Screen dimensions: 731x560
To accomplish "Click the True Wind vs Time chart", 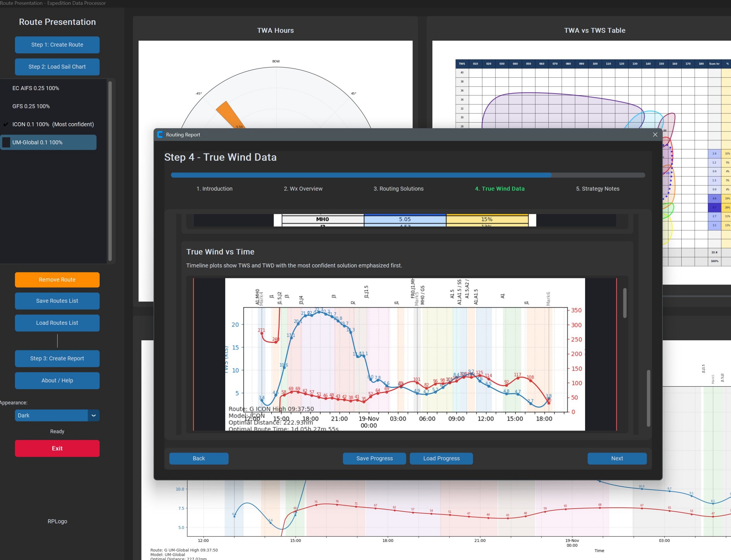I will click(x=405, y=354).
